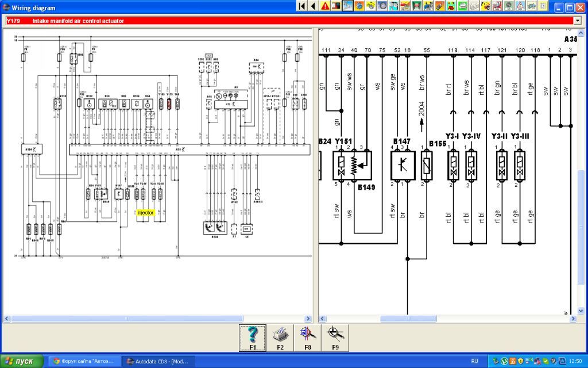Screen dimensions: 588x368
Task: Click the F1 help question mark button
Action: tap(253, 338)
